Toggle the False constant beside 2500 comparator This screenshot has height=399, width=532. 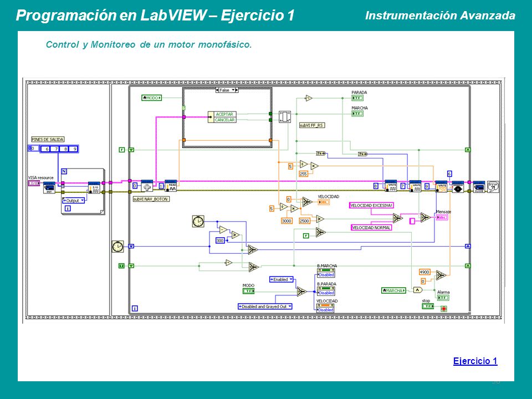coord(306,236)
